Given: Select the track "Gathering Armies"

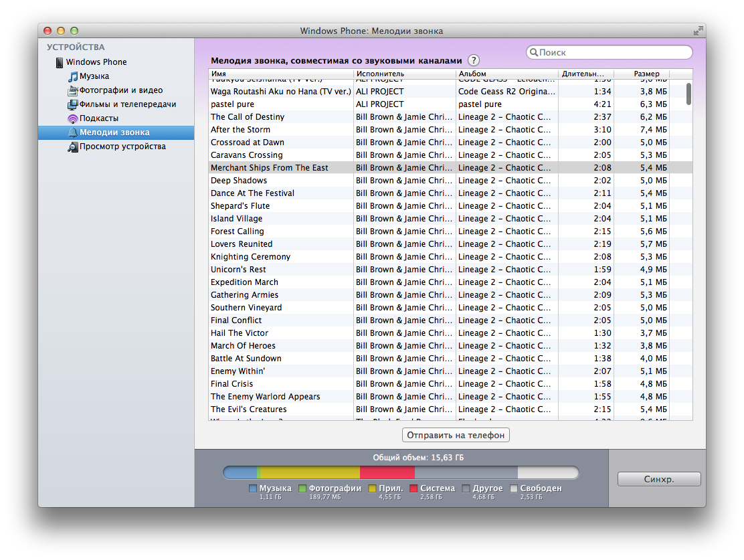Looking at the screenshot, I should [450, 295].
